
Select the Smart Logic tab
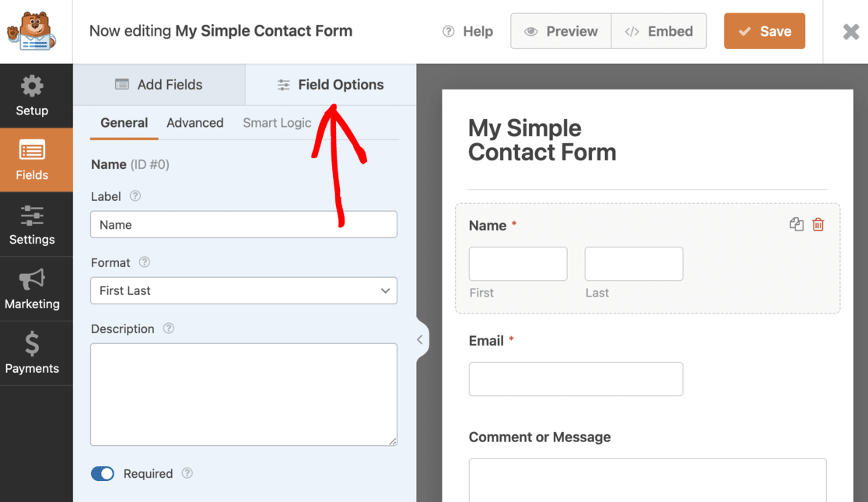[x=277, y=123]
